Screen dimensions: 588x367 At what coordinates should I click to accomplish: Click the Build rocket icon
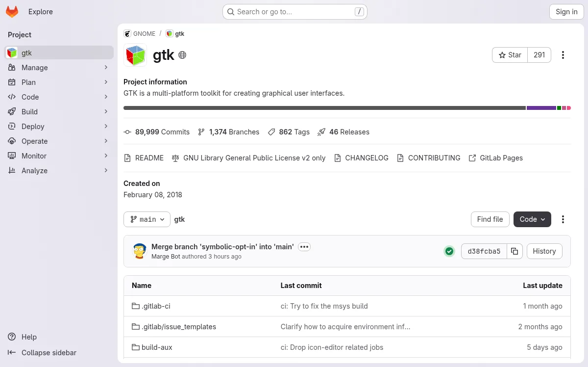coord(12,112)
